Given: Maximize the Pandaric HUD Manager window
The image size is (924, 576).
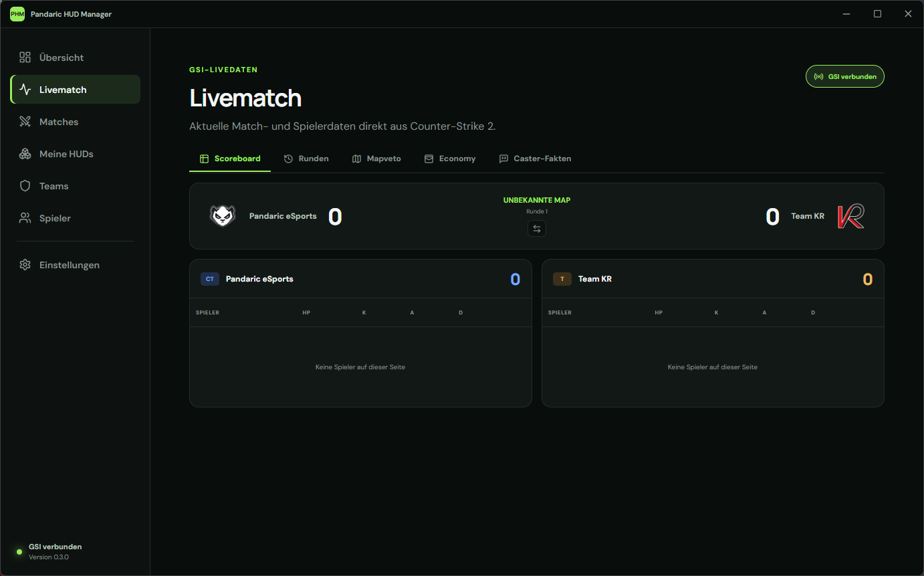Looking at the screenshot, I should 877,14.
